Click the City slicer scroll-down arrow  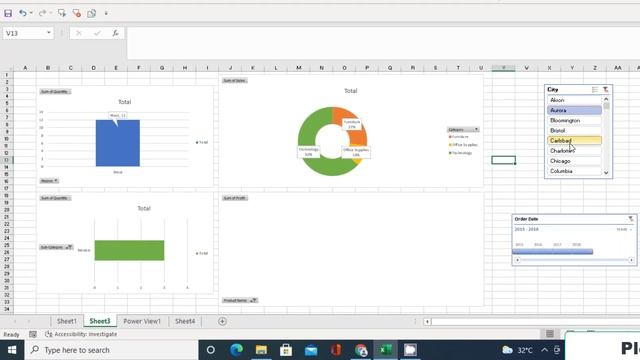(x=606, y=173)
